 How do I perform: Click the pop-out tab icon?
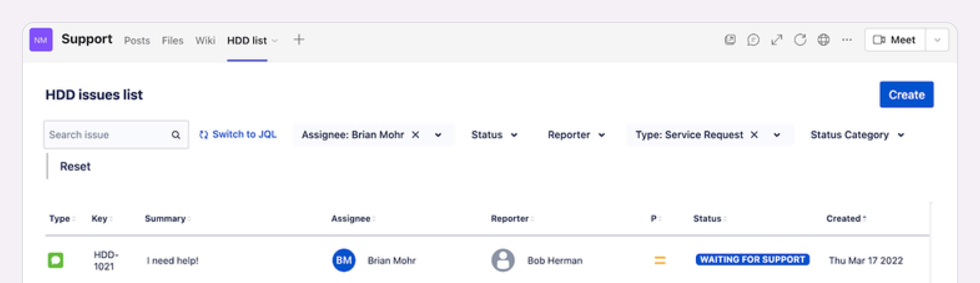(730, 40)
